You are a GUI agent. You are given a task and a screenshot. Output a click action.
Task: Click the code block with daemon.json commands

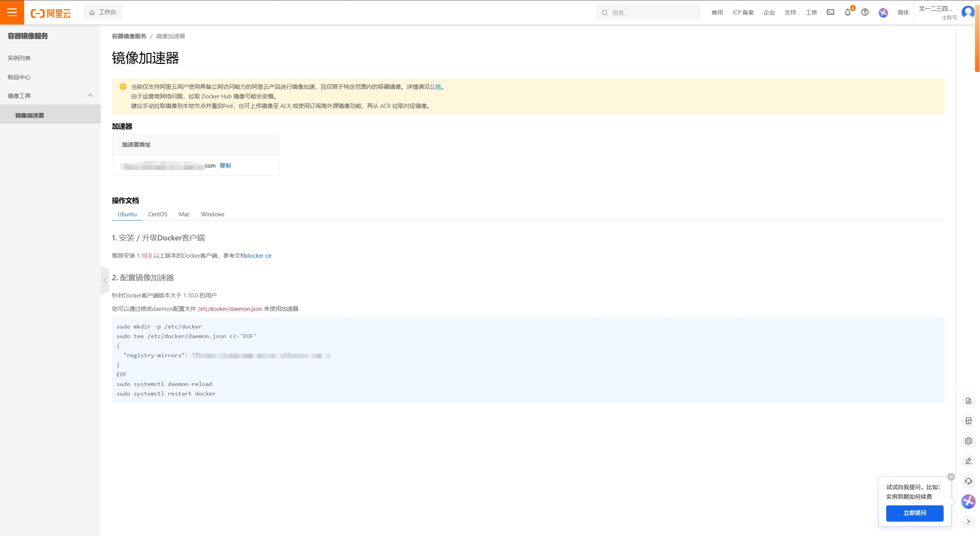point(528,360)
